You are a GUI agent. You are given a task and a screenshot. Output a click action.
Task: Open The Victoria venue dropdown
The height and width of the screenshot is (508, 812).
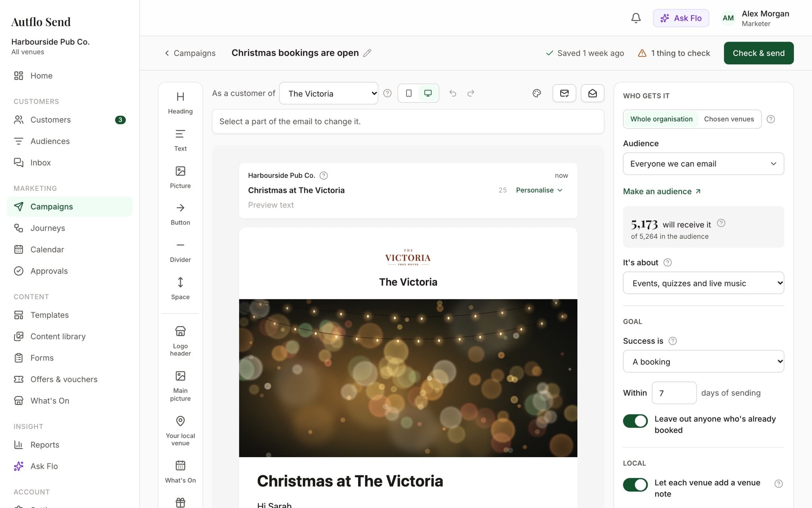(329, 94)
